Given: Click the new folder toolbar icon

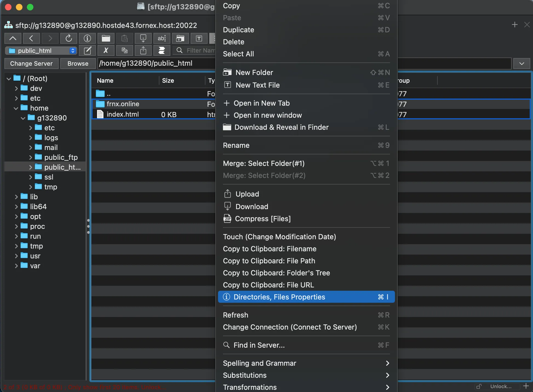Looking at the screenshot, I should point(180,38).
